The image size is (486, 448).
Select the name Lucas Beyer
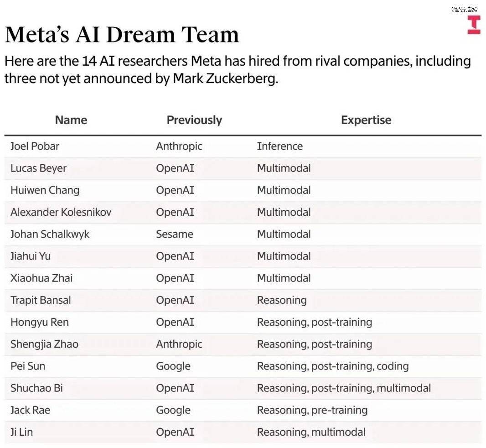click(x=38, y=168)
